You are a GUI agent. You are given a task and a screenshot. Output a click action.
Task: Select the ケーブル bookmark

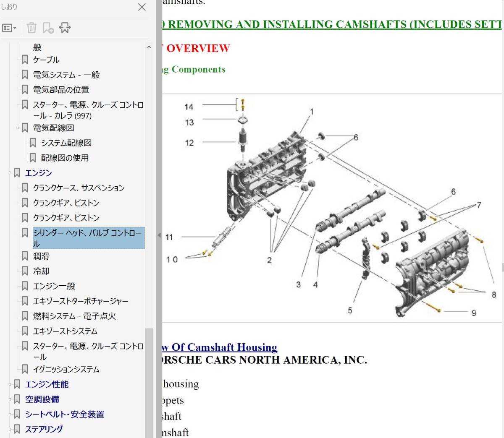46,60
